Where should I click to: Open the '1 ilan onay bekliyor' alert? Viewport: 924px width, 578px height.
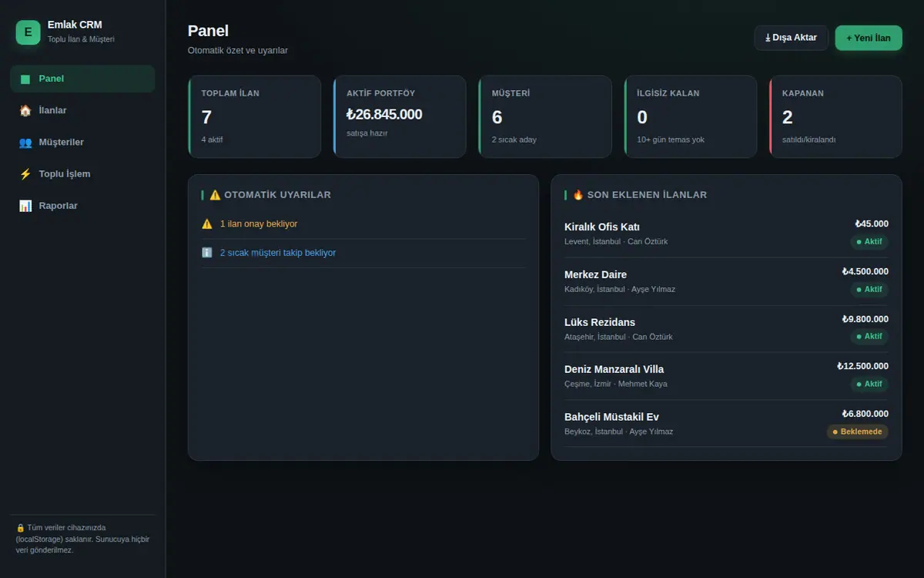tap(363, 224)
